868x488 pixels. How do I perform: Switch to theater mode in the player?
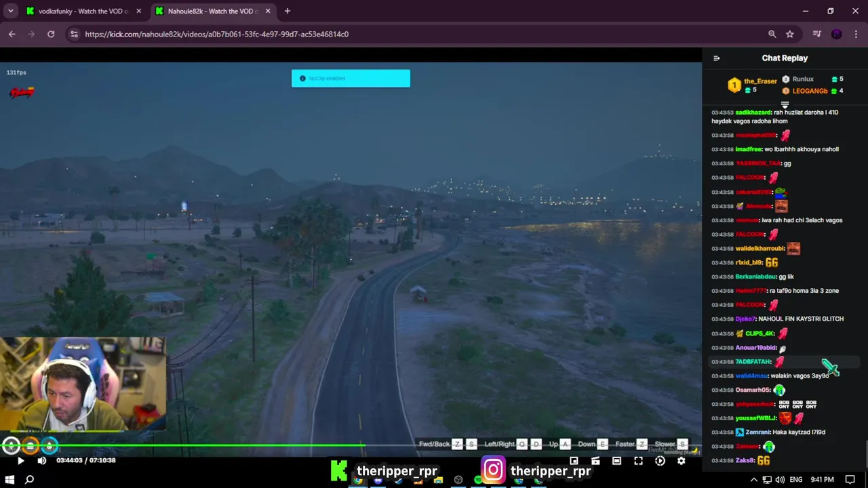[x=616, y=461]
